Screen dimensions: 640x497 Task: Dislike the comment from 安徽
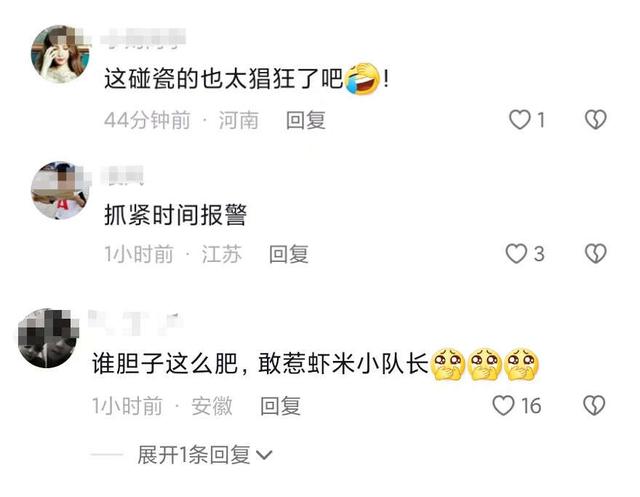point(594,405)
